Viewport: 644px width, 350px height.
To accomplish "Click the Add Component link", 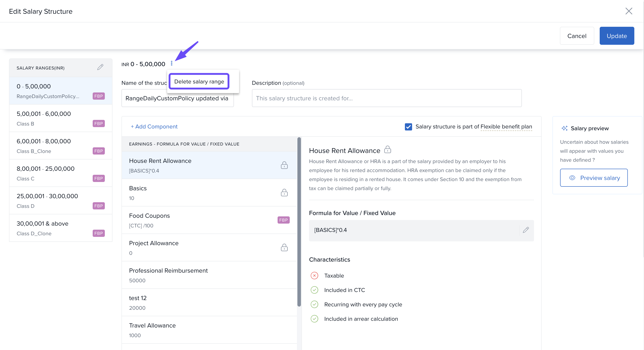I will tap(154, 126).
